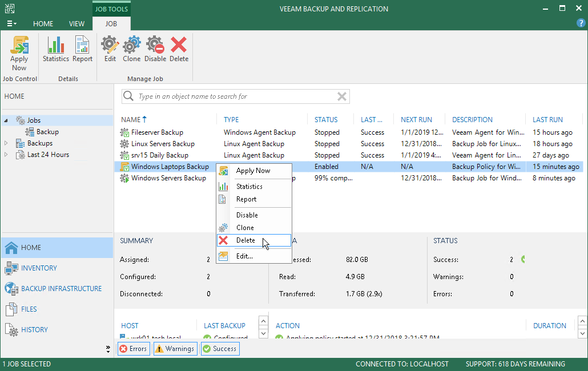The height and width of the screenshot is (371, 588).
Task: Switch to the HOME ribbon tab
Action: (43, 23)
